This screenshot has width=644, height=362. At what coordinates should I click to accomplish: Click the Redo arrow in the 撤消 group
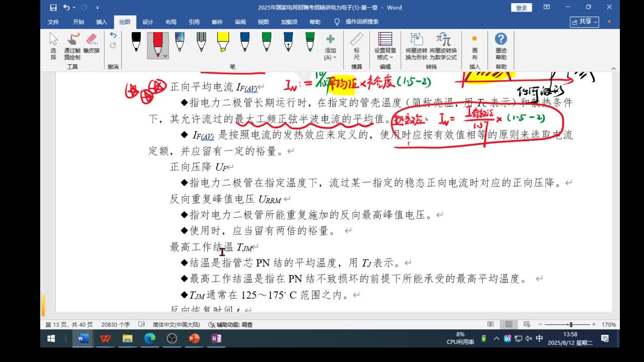pos(113,45)
